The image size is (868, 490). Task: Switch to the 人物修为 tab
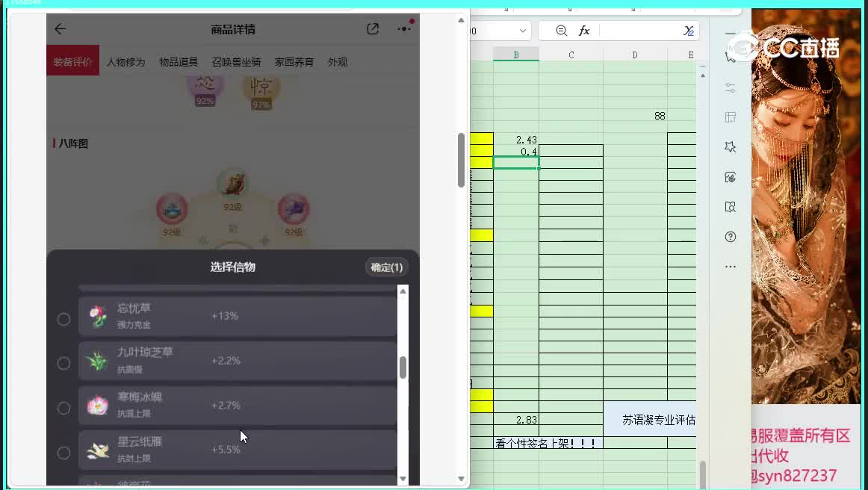[x=125, y=62]
